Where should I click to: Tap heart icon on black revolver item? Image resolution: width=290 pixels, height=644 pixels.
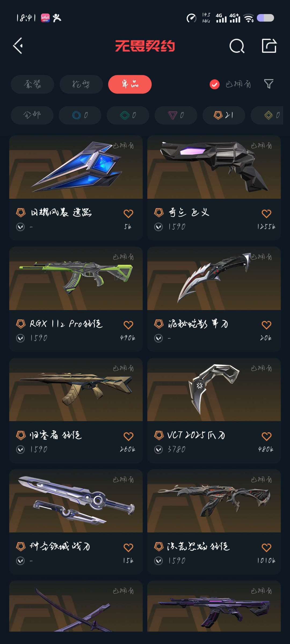pyautogui.click(x=266, y=213)
